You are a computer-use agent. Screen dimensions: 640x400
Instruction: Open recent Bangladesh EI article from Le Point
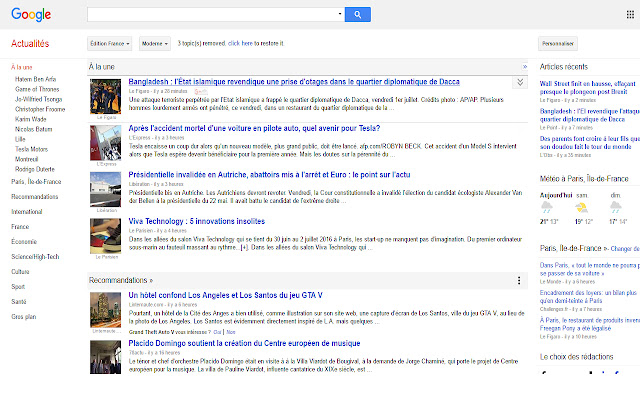pos(590,115)
